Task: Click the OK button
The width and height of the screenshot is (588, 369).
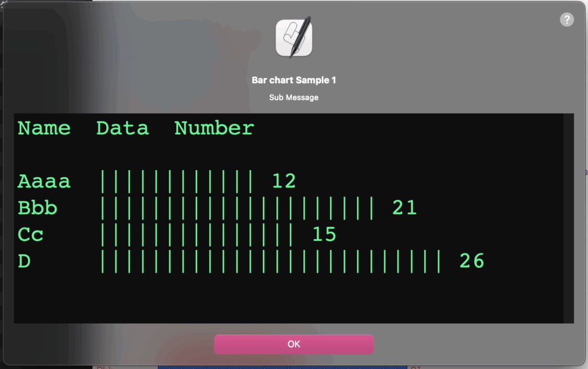Action: (x=293, y=344)
